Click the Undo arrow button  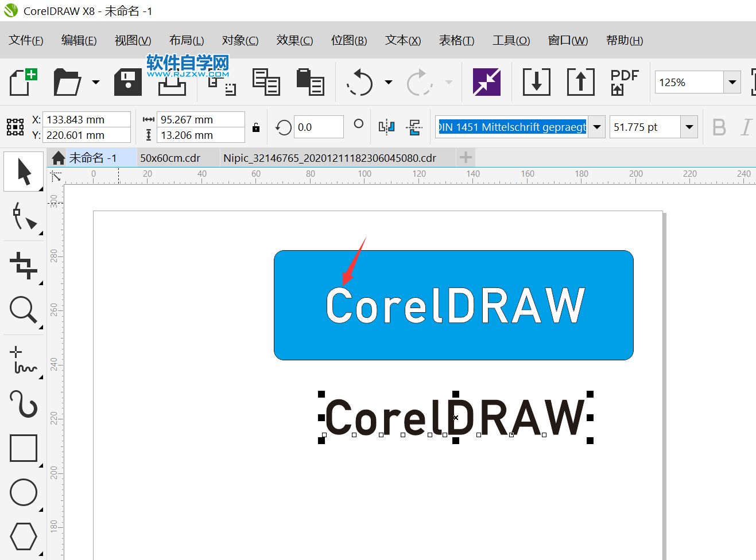click(x=360, y=83)
